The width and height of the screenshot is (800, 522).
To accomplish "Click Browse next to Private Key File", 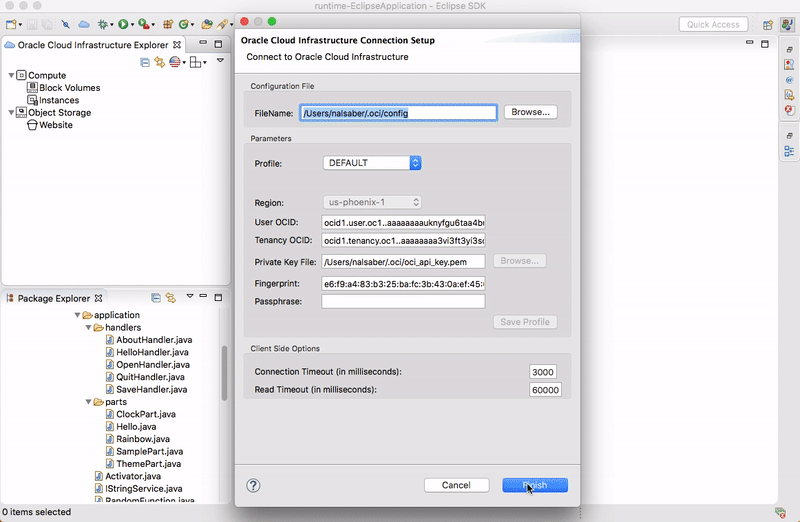I will pos(519,261).
